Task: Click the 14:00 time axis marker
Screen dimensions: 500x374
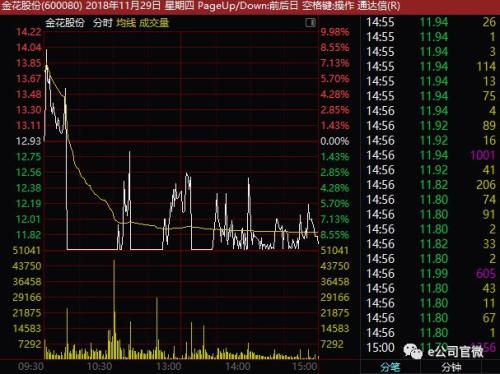Action: coord(238,367)
